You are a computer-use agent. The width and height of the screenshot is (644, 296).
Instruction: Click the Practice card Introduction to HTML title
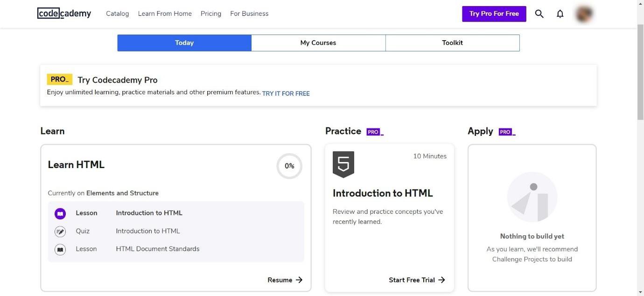click(383, 193)
